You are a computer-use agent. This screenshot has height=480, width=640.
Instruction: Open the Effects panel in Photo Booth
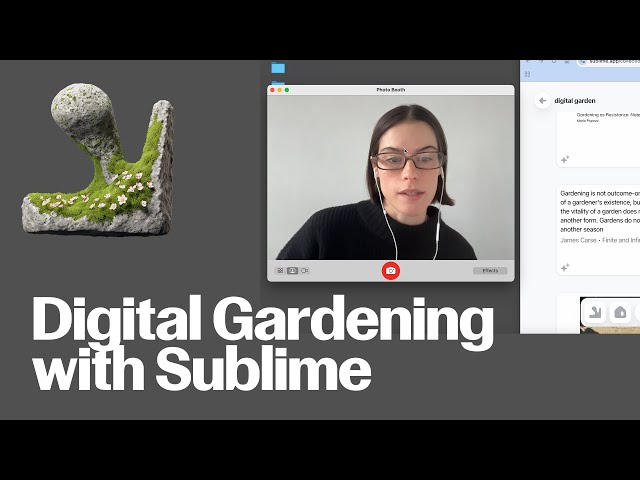(490, 271)
